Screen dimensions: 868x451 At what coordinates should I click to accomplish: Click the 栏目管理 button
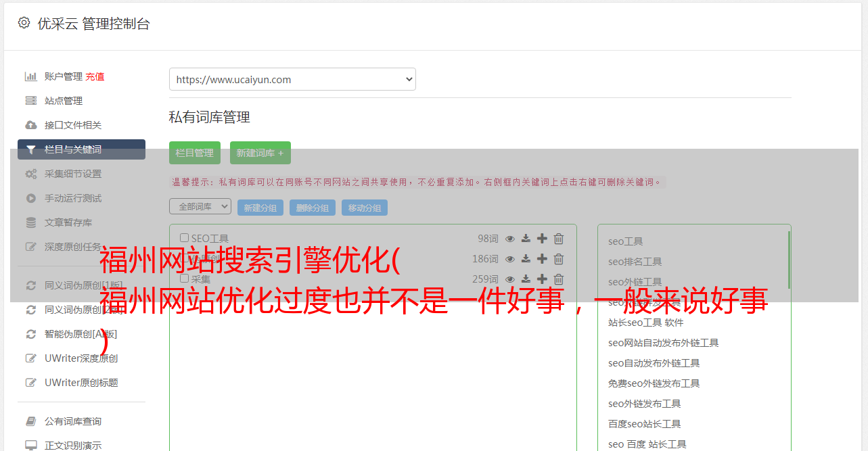(x=195, y=153)
